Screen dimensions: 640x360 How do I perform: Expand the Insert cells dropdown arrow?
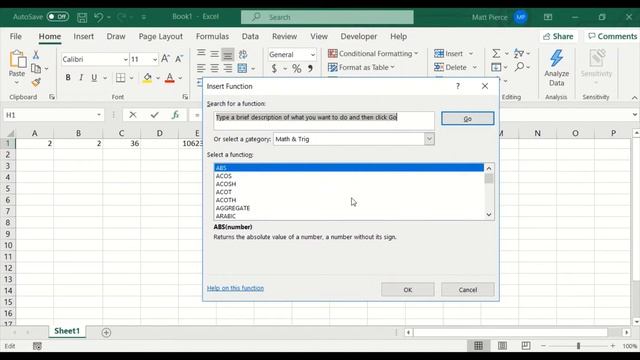[x=471, y=54]
